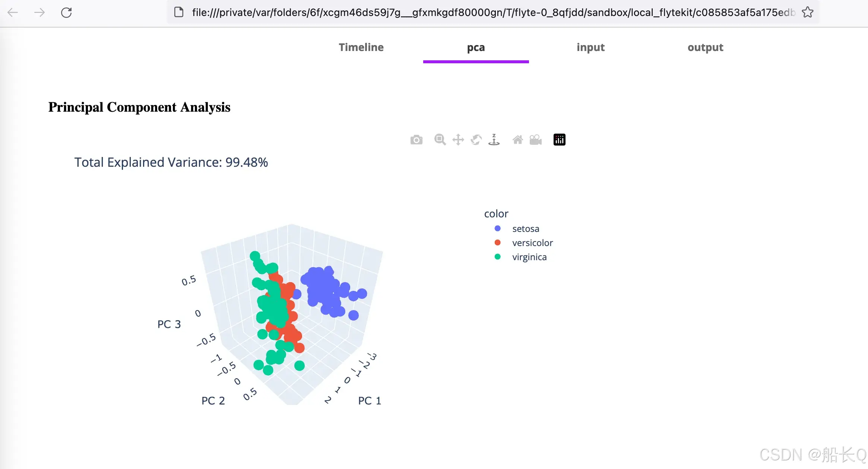
Task: Open the input tab
Action: click(590, 47)
